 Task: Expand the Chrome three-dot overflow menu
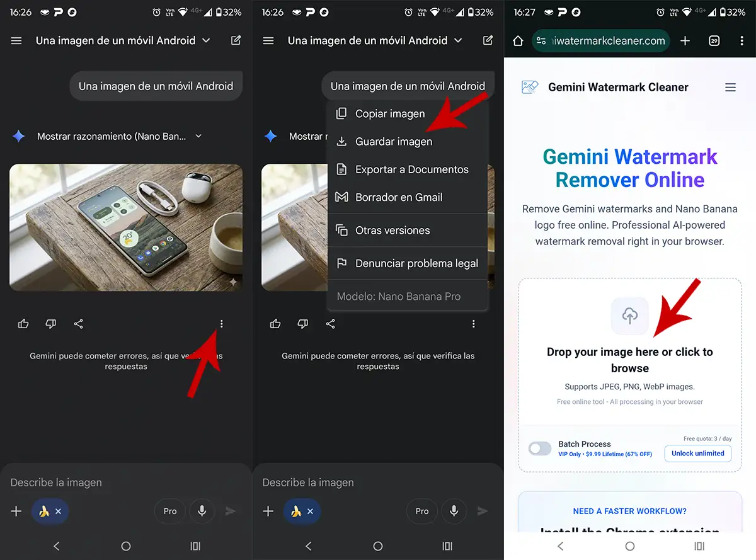coord(742,41)
